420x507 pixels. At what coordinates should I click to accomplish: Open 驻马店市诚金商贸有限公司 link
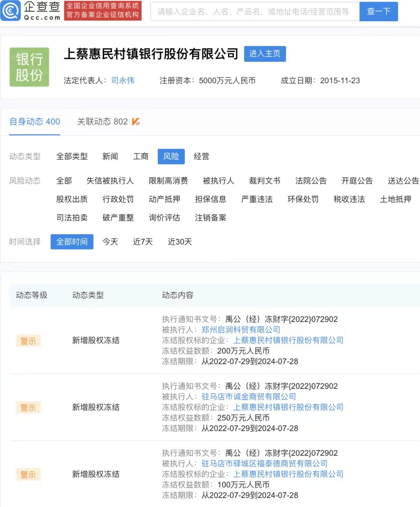pos(249,397)
